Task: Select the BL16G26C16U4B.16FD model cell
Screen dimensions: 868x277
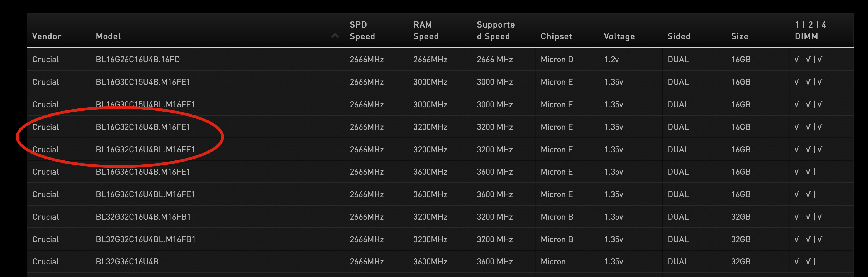Action: [x=138, y=60]
